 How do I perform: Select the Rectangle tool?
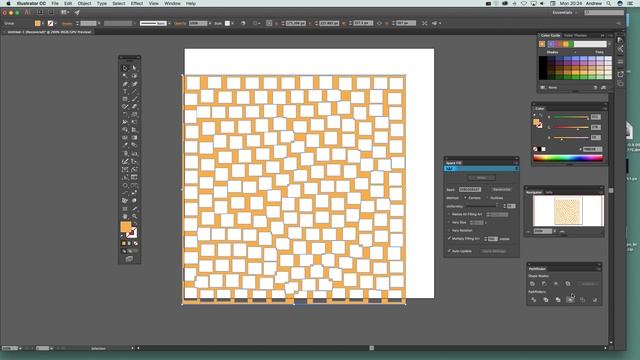(125, 99)
